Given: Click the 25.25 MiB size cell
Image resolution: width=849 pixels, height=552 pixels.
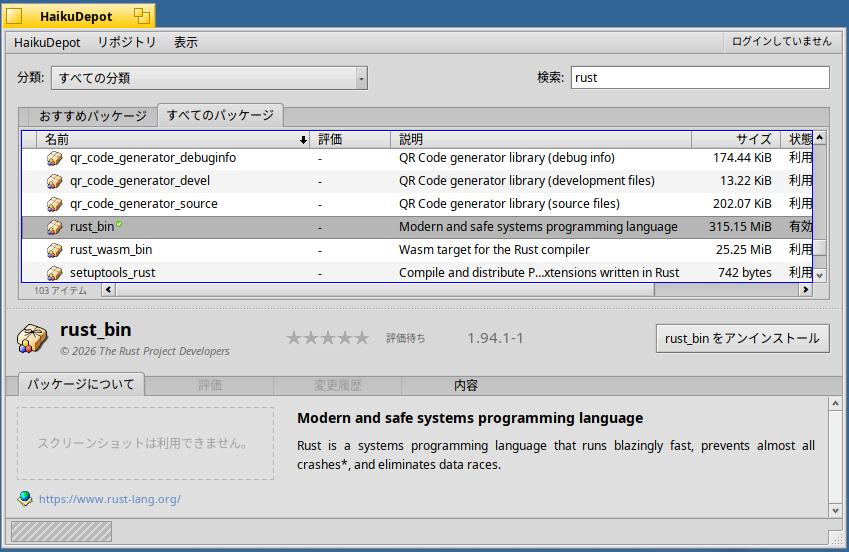Looking at the screenshot, I should click(743, 250).
